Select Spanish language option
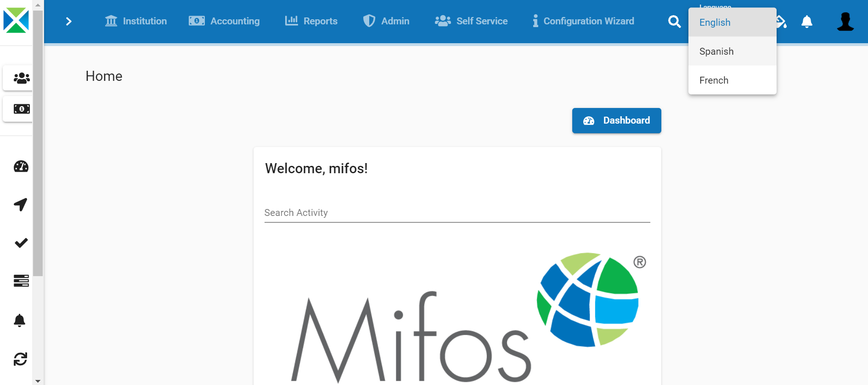 [732, 51]
